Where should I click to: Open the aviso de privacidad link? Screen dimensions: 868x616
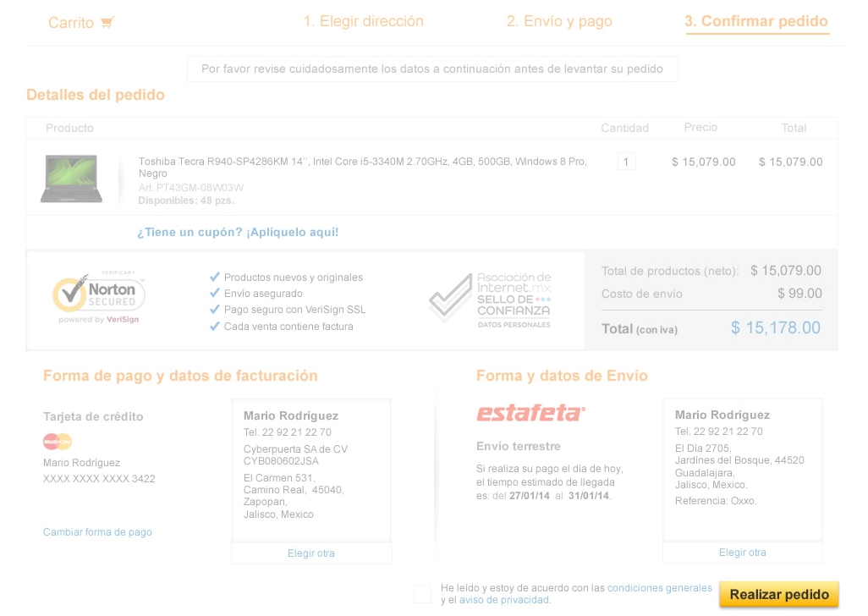(504, 600)
